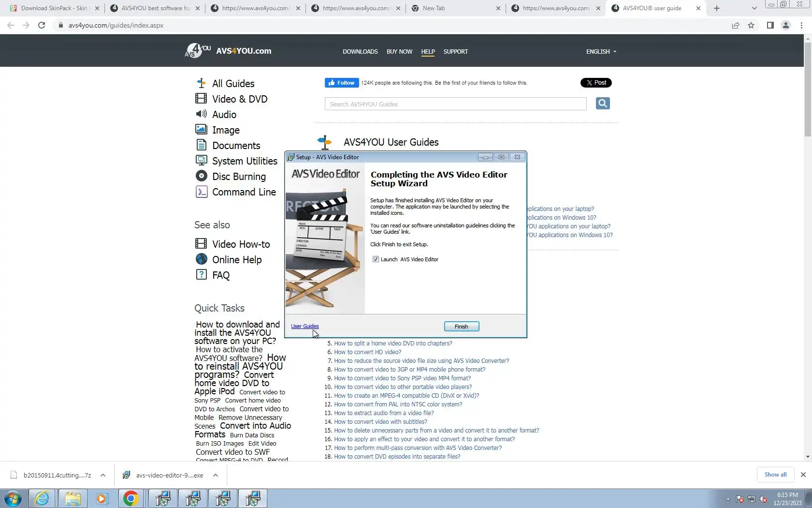Open the SUPPORT menu item
The height and width of the screenshot is (508, 812).
coord(456,51)
